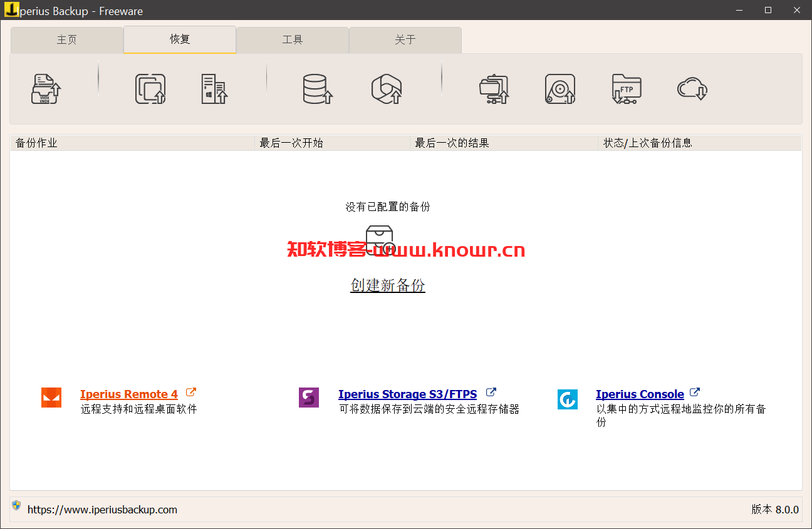Click the Iperius Console blue logo icon
The width and height of the screenshot is (812, 529).
click(x=568, y=399)
